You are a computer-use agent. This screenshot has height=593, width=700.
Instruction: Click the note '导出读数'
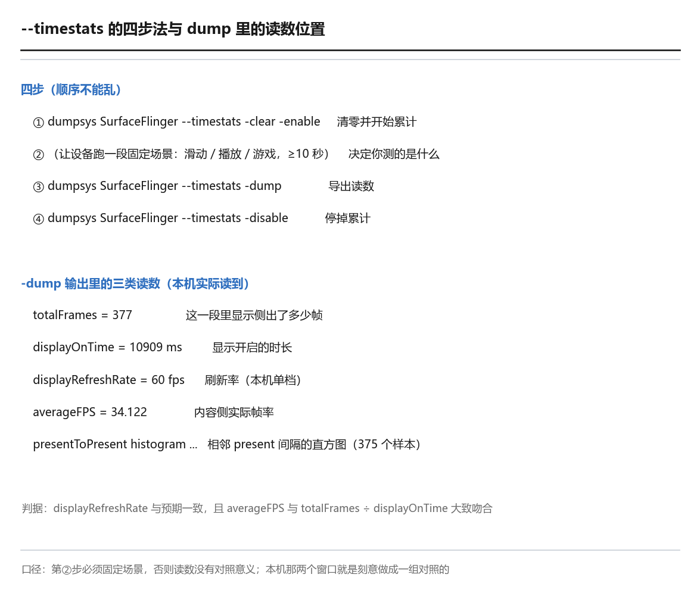351,186
